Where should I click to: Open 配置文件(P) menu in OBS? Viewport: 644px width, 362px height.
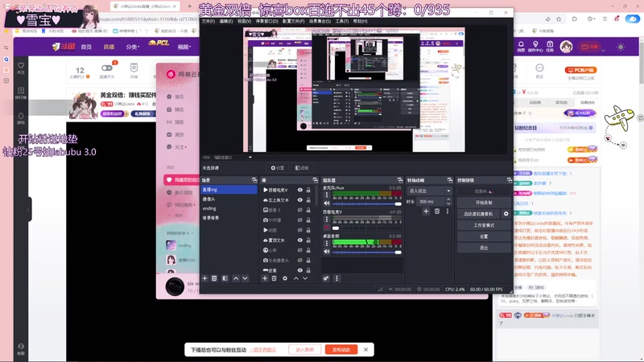click(294, 21)
